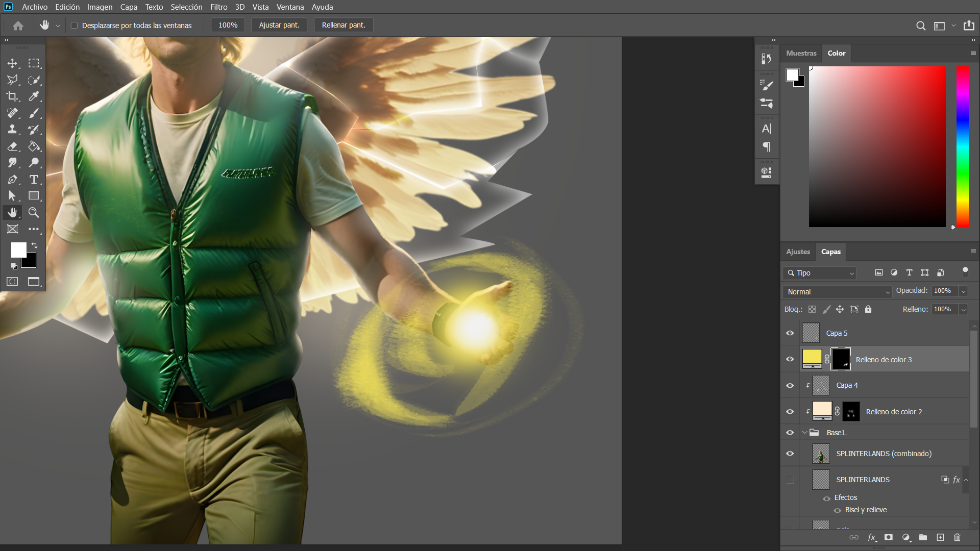The width and height of the screenshot is (980, 551).
Task: Switch to the Muestras tab
Action: [801, 53]
